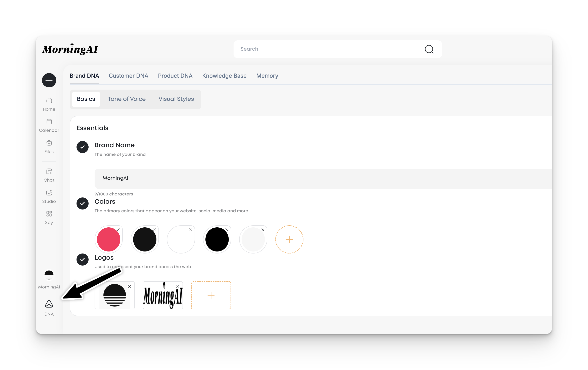Click the black plus create button in sidebar
The height and width of the screenshot is (370, 588).
[49, 80]
